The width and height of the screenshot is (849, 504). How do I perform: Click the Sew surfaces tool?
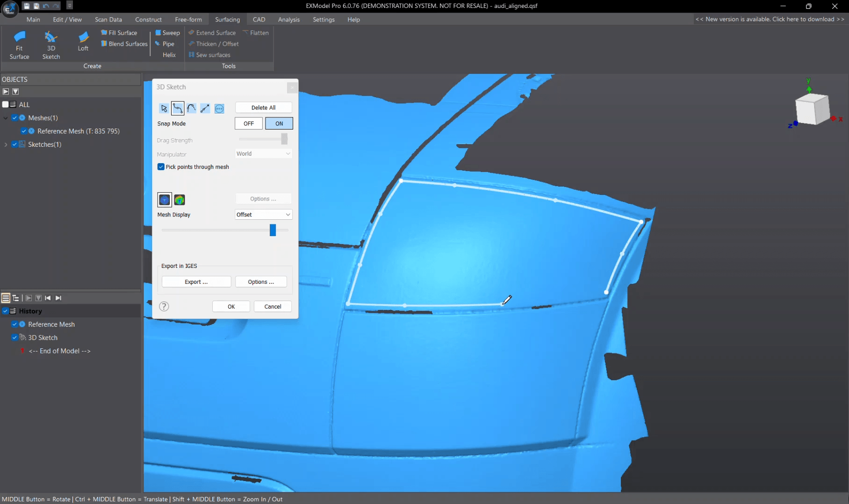pyautogui.click(x=209, y=55)
